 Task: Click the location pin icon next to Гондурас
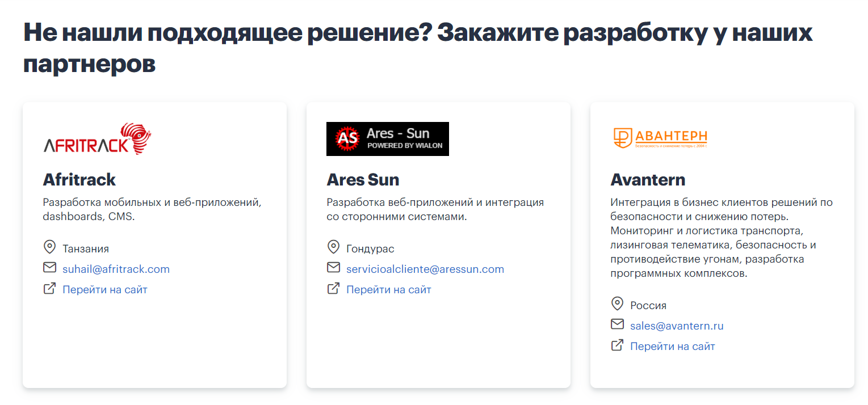(333, 247)
